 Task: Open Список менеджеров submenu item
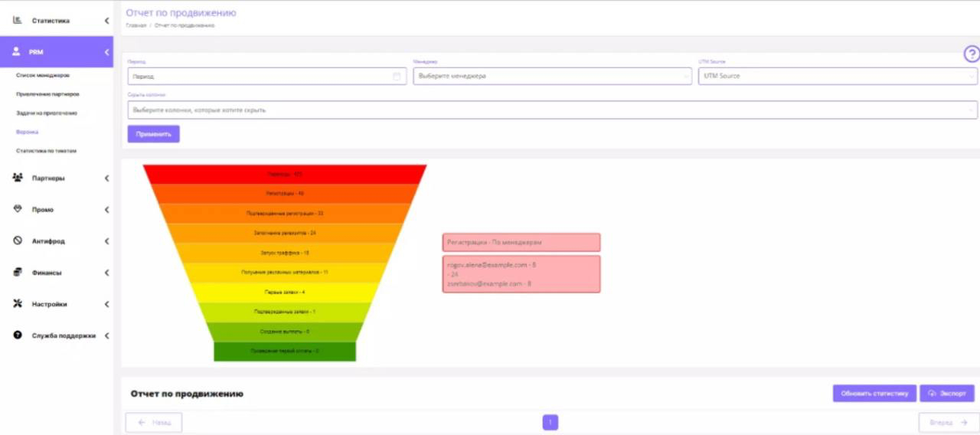pos(43,75)
